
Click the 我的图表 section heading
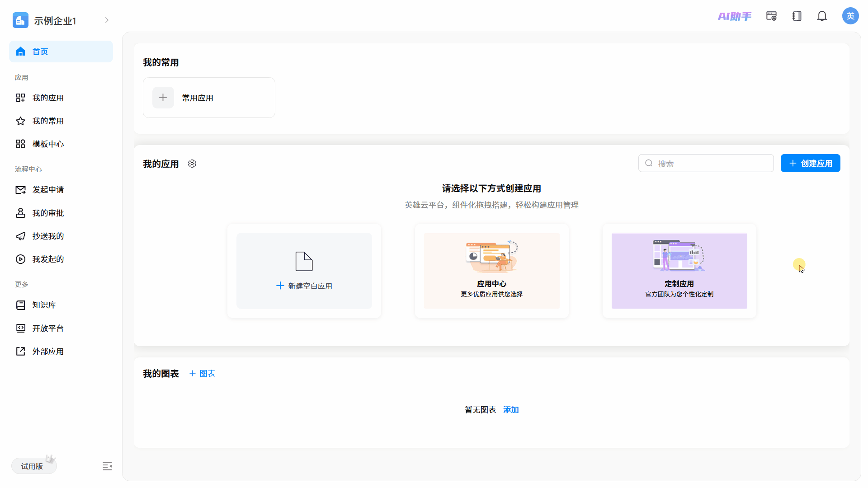[161, 374]
